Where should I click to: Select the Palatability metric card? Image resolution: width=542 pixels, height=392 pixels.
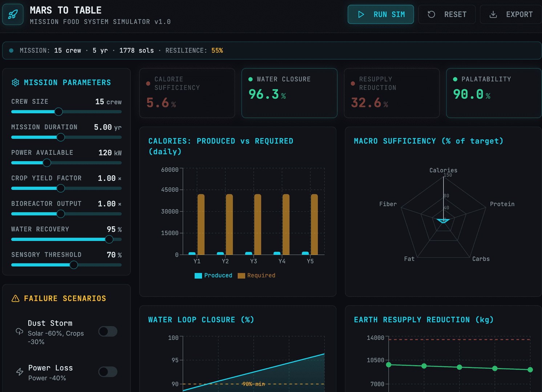coord(494,93)
